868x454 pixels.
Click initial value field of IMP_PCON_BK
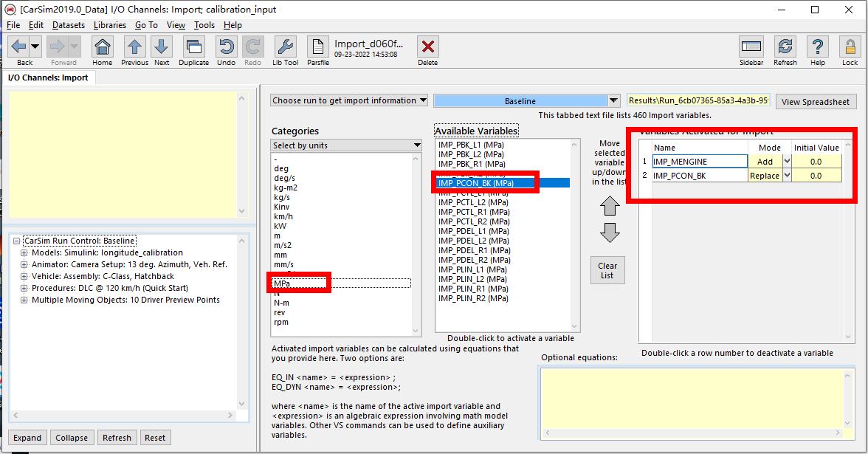816,176
